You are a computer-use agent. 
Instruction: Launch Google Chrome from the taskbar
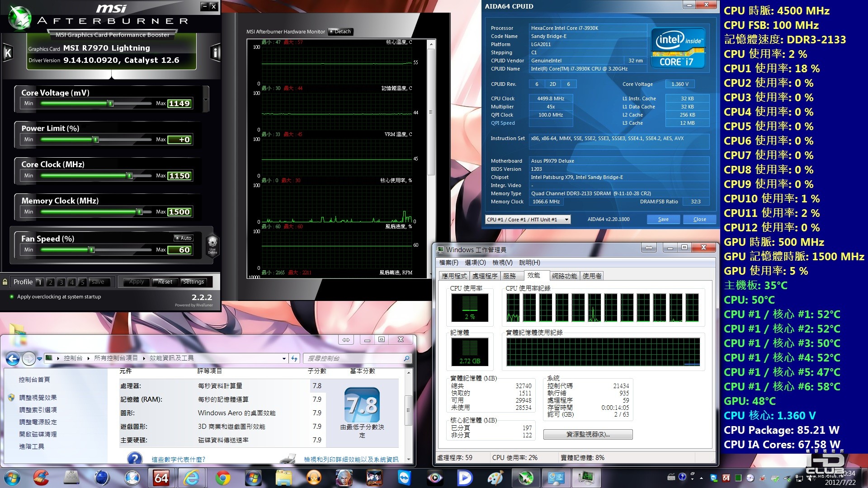point(222,478)
